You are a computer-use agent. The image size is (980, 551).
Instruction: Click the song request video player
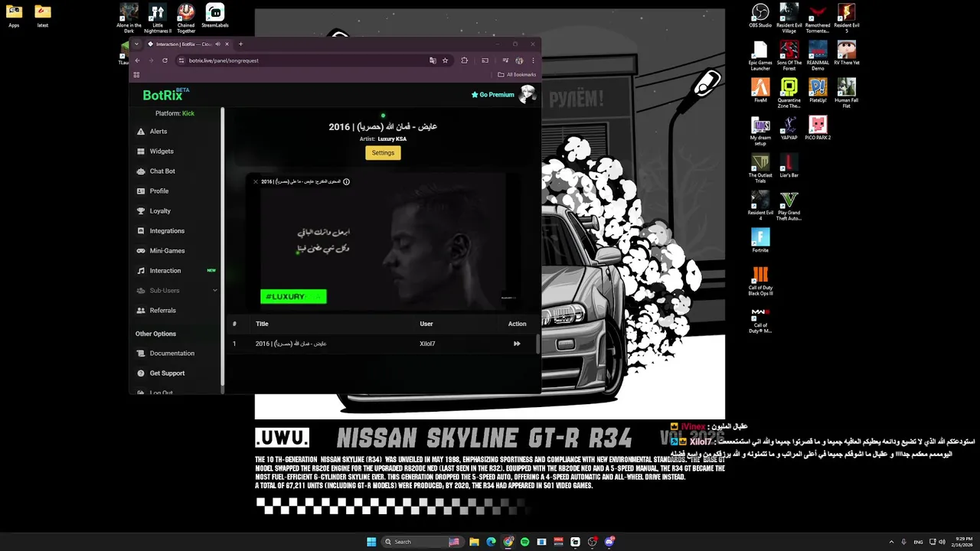[383, 242]
